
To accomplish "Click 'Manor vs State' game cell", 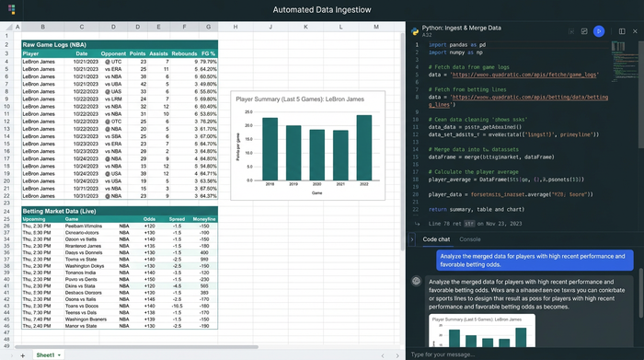I will point(81,326).
